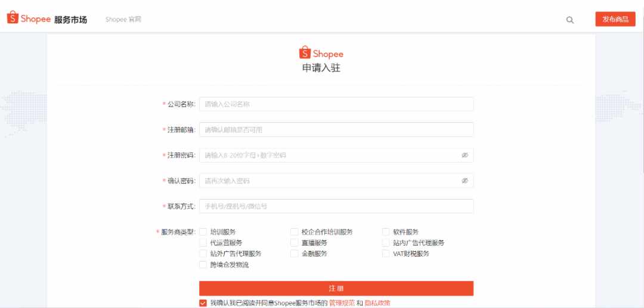Focus the 确认密码 input field
The height and width of the screenshot is (308, 644).
tap(336, 181)
